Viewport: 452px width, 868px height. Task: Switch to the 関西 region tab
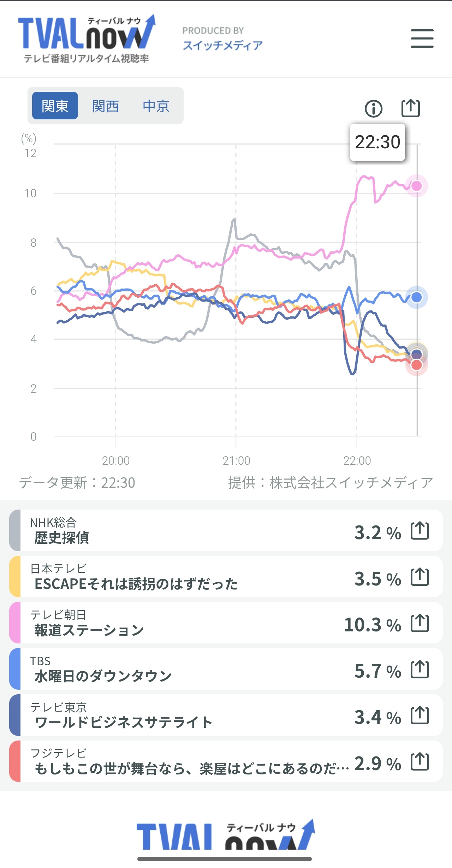[x=105, y=106]
